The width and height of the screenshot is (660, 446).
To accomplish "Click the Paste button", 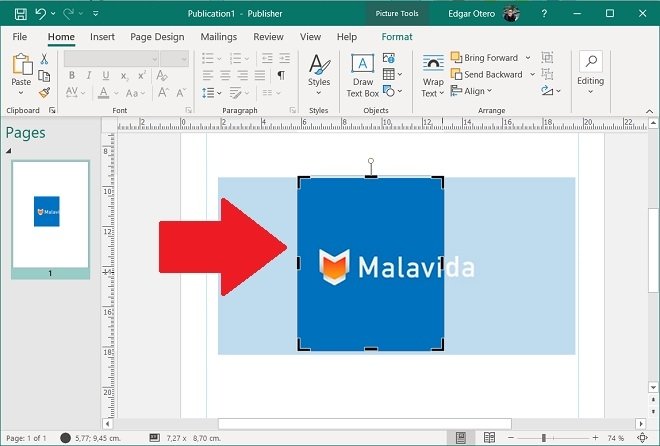I will pos(21,69).
